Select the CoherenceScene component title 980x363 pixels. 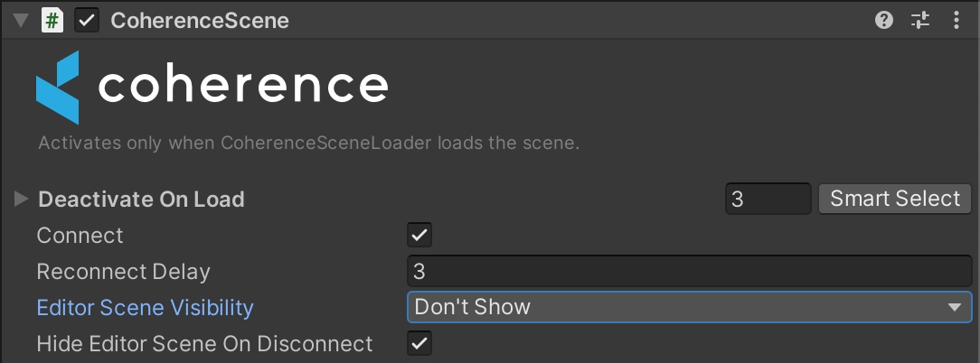click(200, 20)
